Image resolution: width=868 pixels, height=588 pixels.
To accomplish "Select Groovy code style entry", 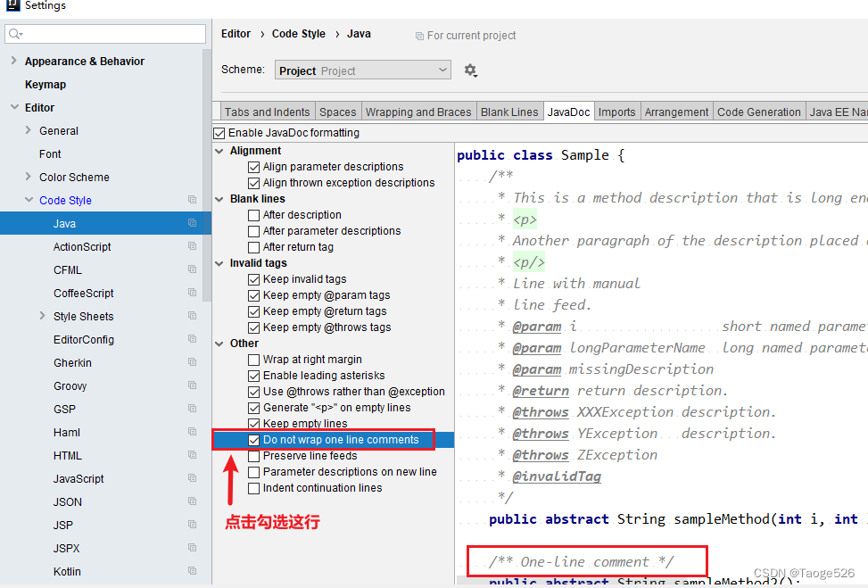I will click(x=70, y=386).
